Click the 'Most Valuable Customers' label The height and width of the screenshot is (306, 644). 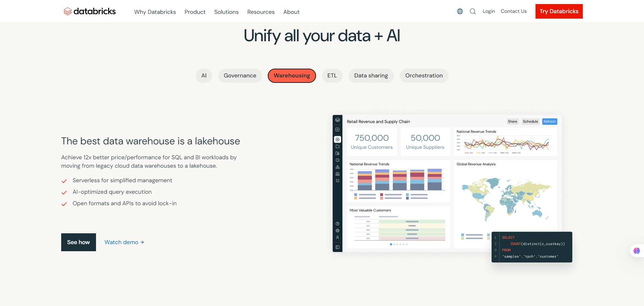click(370, 210)
